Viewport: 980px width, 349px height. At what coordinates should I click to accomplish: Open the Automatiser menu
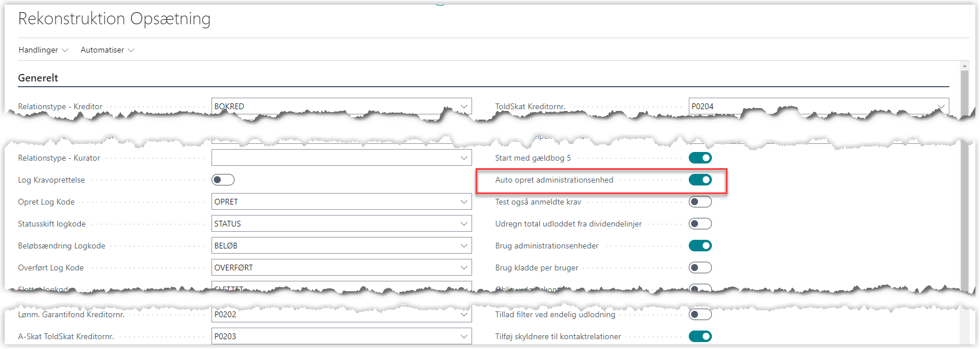click(107, 50)
